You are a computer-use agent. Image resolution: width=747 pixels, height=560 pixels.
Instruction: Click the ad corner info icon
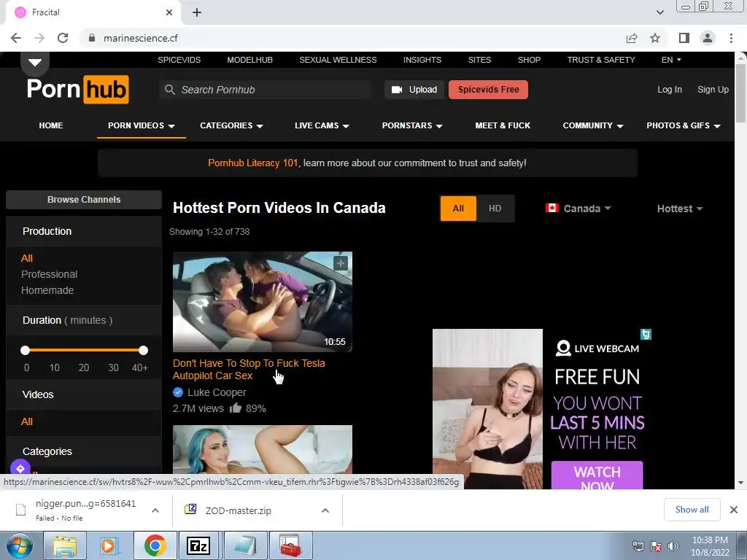point(646,334)
